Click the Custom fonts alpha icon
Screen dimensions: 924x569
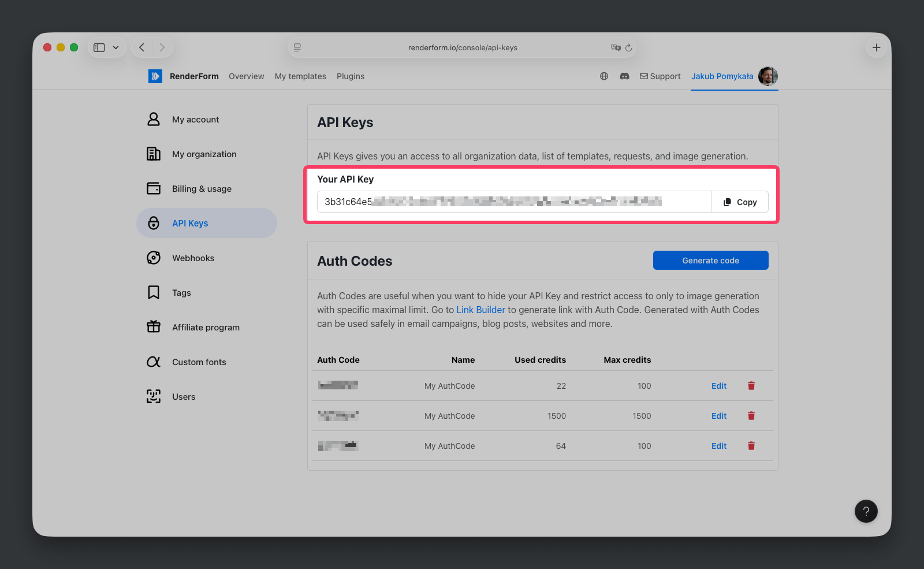[154, 362]
